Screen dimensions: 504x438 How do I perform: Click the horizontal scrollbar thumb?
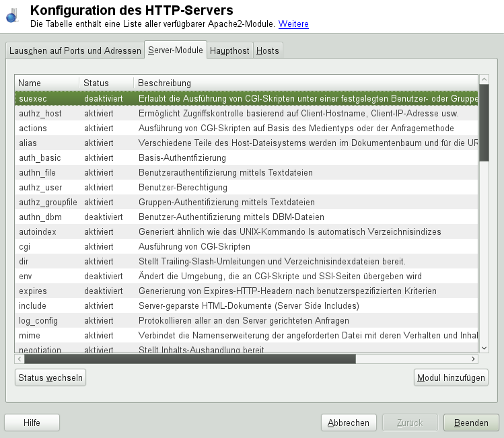190,359
